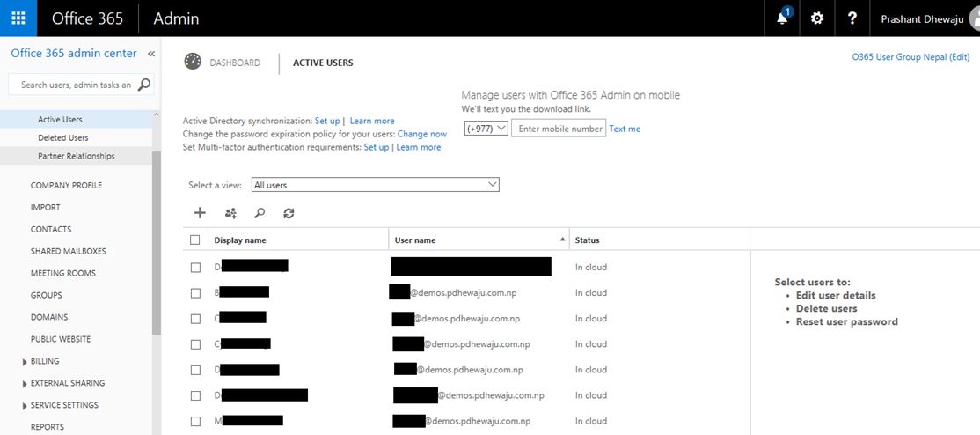Click the Text me link
This screenshot has height=435, width=980.
coord(625,129)
